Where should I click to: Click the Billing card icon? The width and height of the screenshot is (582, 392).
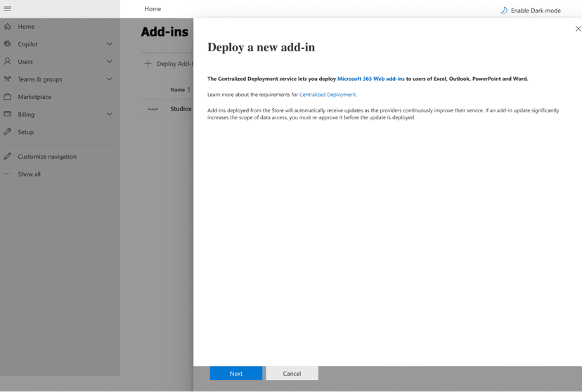coord(8,114)
